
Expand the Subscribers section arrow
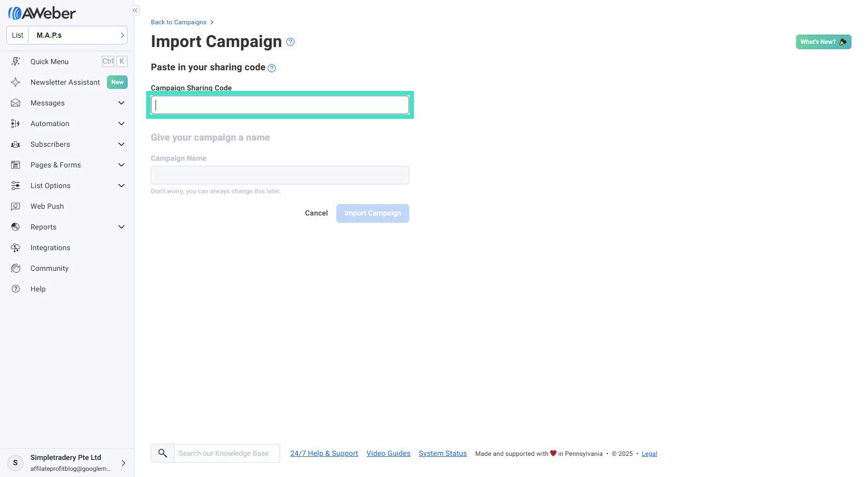121,144
